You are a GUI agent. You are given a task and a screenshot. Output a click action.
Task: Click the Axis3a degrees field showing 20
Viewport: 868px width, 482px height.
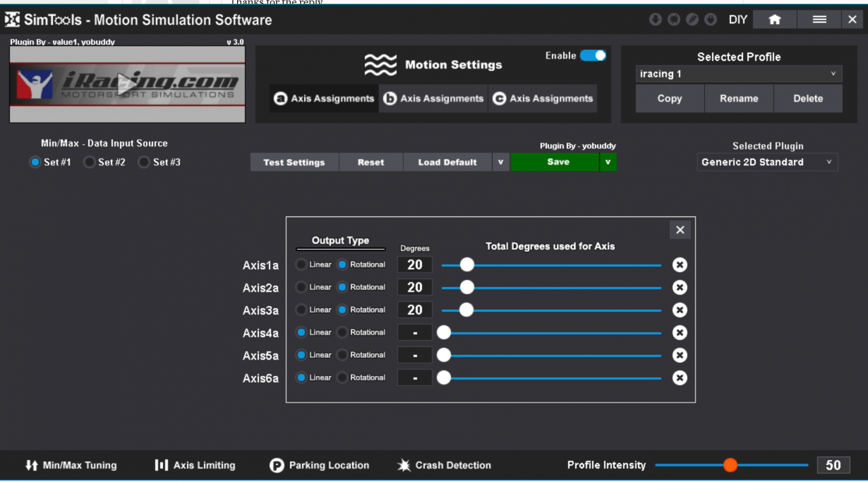pos(415,309)
